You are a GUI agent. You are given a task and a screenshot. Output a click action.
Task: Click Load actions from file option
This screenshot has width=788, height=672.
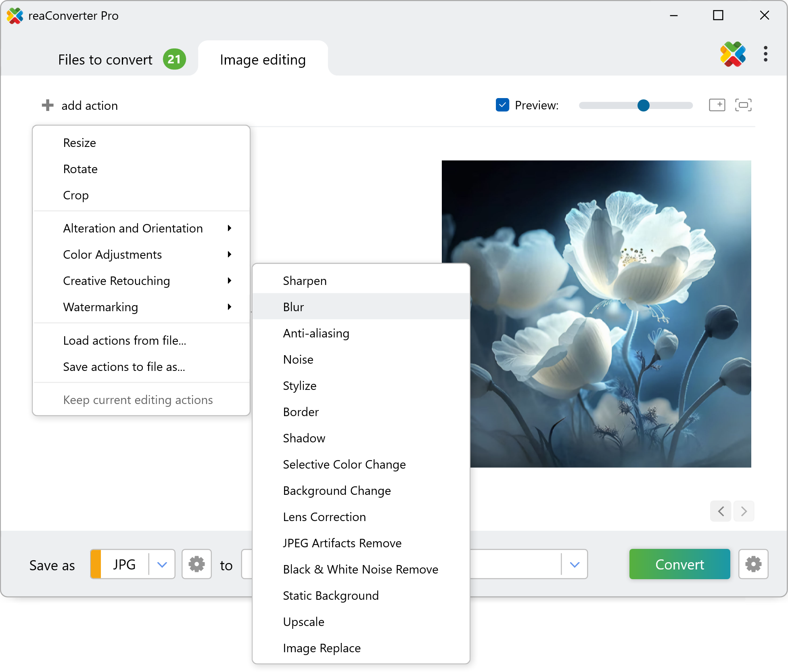pos(124,341)
